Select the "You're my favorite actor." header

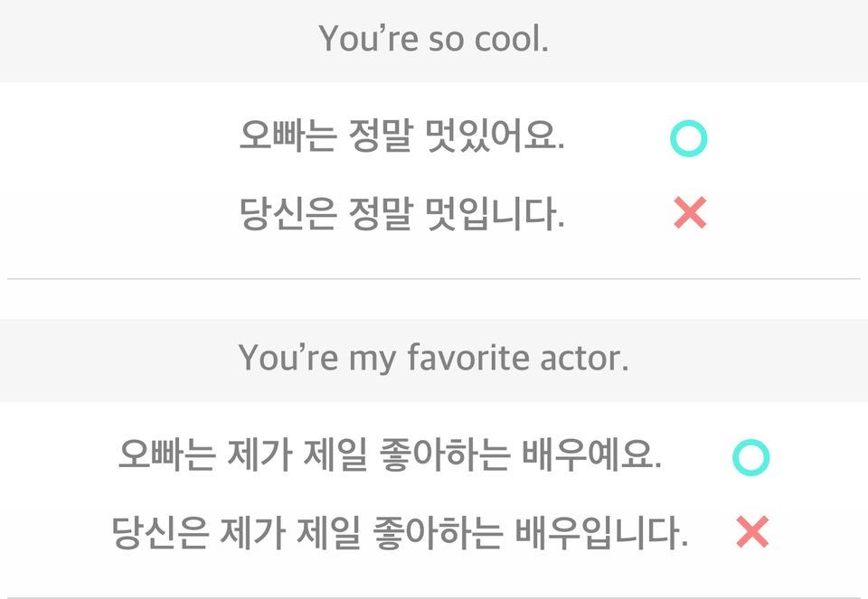tap(434, 359)
